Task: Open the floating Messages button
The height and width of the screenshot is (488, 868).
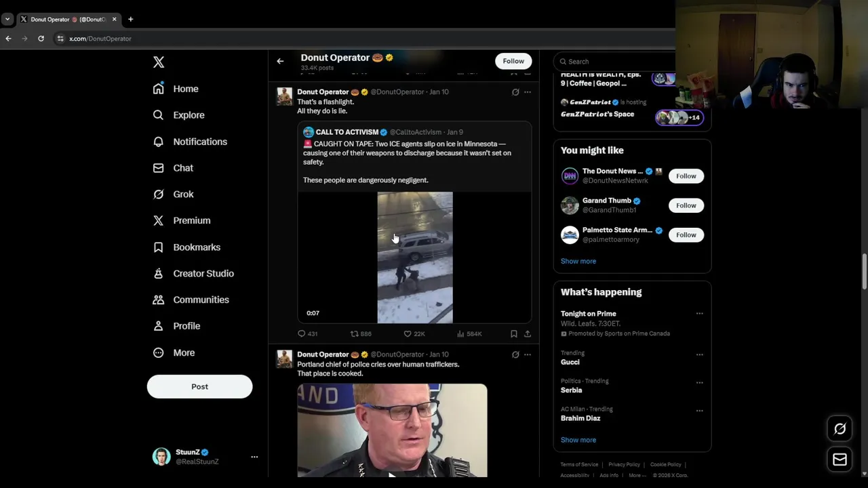Action: pyautogui.click(x=840, y=460)
